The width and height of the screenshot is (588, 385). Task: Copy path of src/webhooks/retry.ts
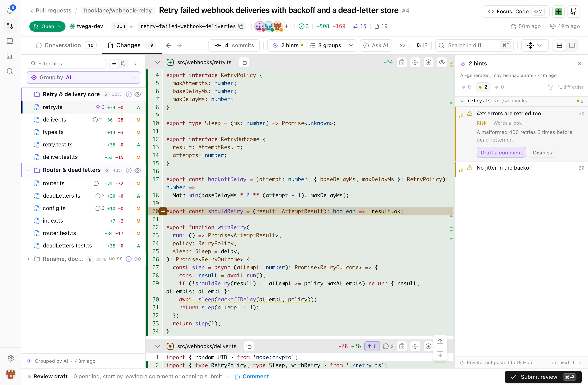tap(244, 63)
